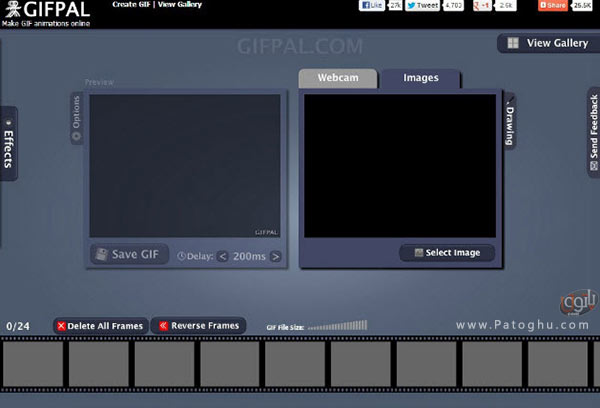Click the share count 25.5K

(582, 5)
